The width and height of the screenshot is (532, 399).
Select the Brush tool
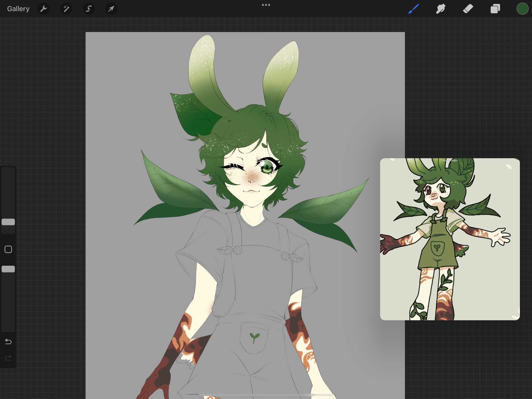coord(414,9)
